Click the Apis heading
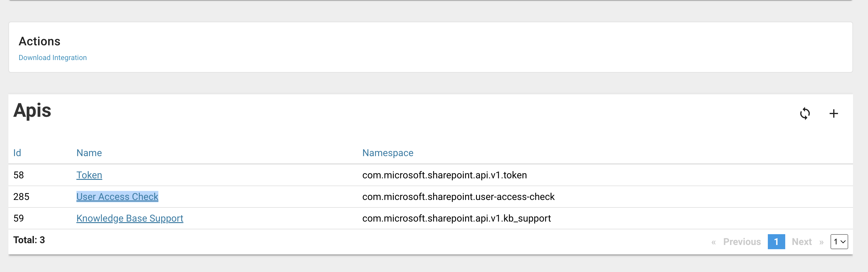The image size is (868, 272). pos(32,111)
